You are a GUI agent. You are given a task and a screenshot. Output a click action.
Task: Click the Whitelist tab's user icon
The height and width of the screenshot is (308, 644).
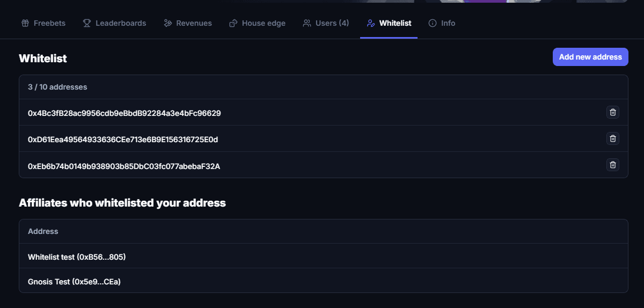(370, 23)
